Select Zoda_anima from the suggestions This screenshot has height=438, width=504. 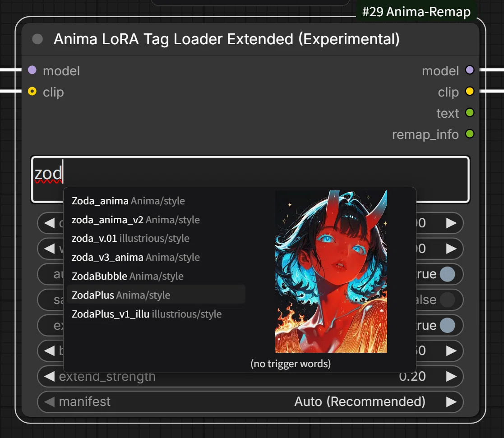[156, 201]
